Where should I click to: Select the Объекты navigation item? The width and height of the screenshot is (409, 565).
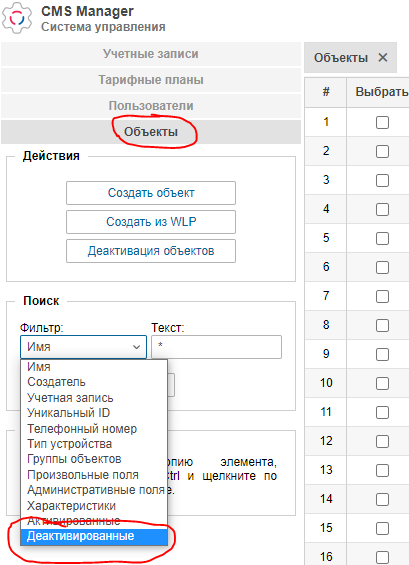[x=151, y=132]
